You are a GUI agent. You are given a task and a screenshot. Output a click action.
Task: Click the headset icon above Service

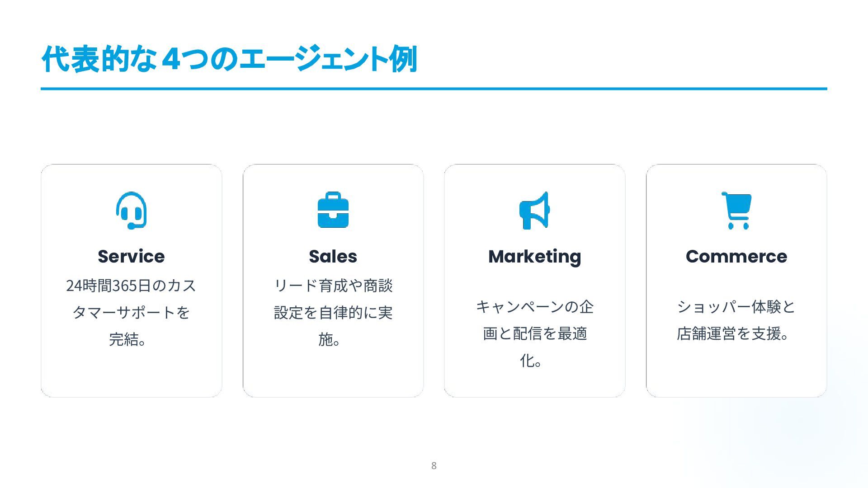(x=131, y=211)
